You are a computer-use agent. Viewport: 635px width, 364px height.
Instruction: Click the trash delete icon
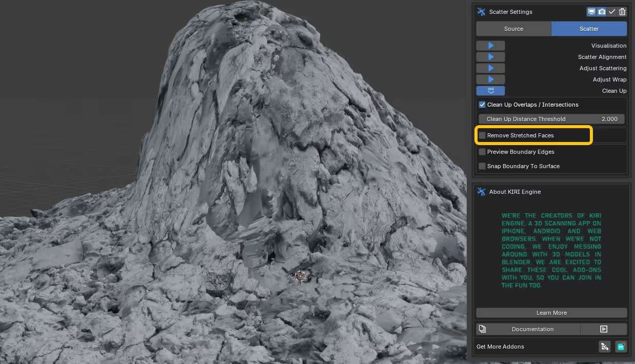pos(622,12)
